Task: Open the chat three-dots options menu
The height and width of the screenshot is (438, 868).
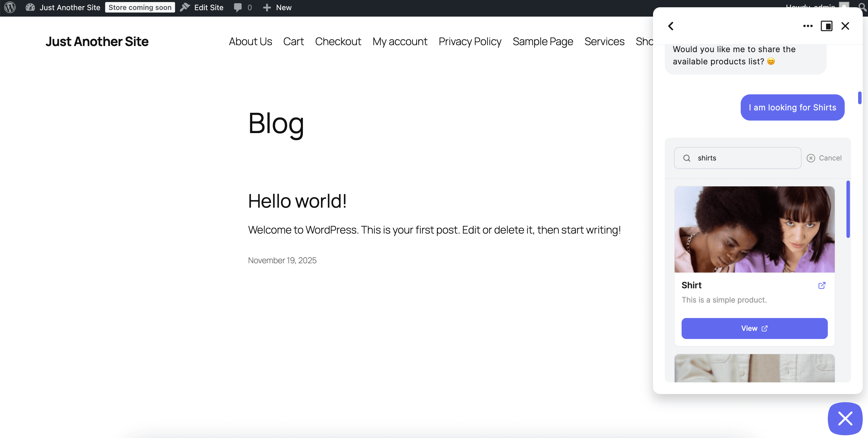Action: (x=808, y=26)
